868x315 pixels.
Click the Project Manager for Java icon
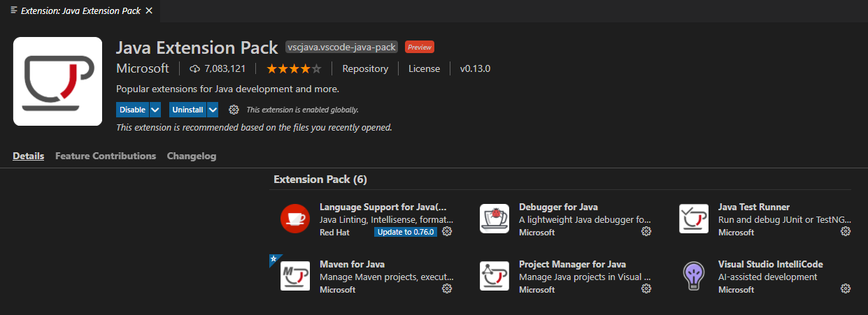(x=494, y=276)
